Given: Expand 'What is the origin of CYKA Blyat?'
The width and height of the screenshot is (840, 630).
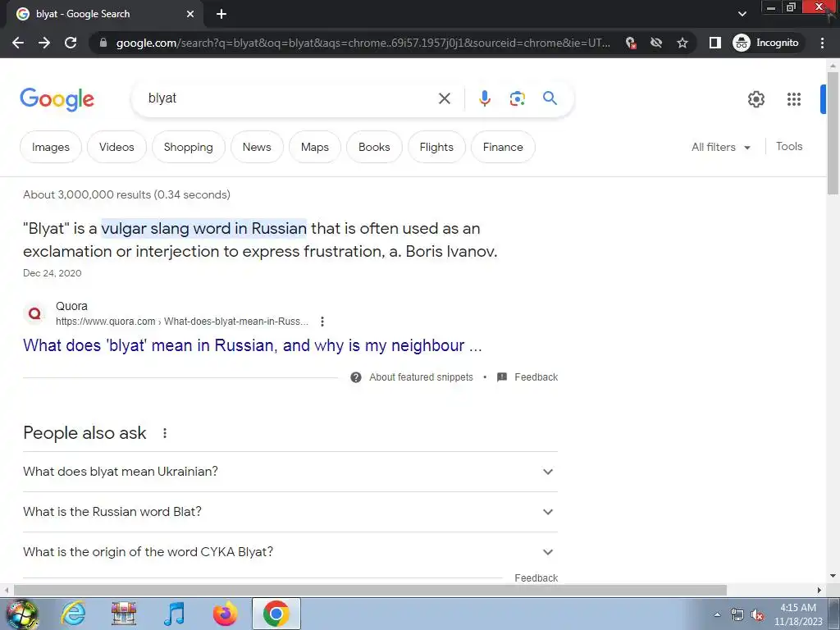Looking at the screenshot, I should pyautogui.click(x=290, y=552).
